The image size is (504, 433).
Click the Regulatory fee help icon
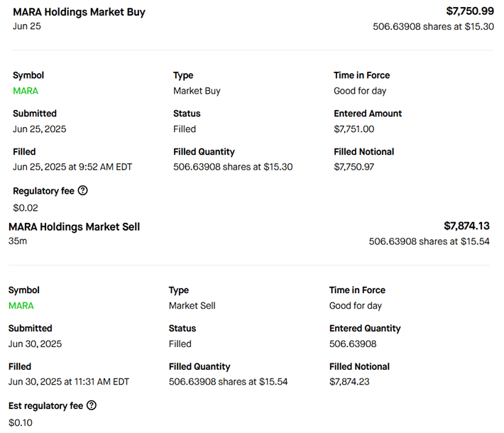point(82,191)
